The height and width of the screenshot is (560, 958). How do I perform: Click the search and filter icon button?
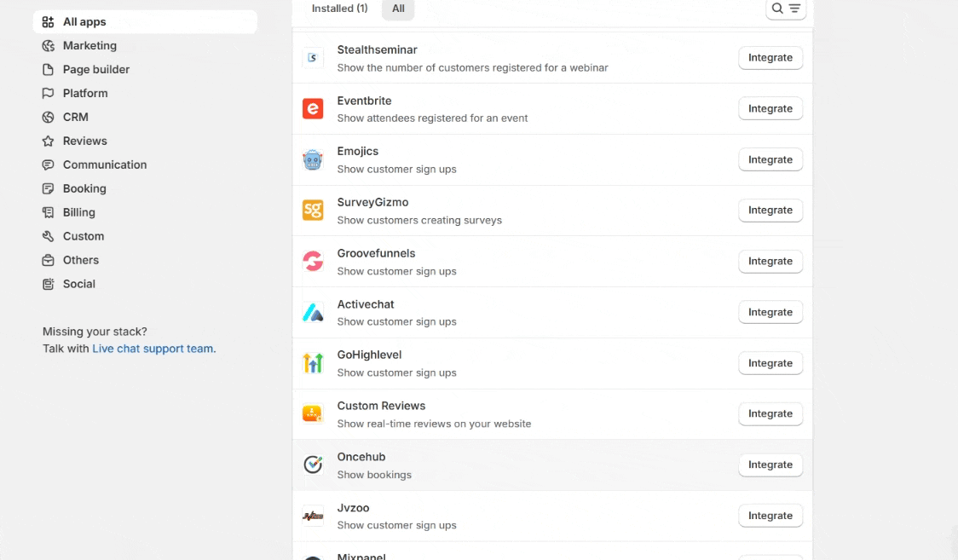pos(785,9)
